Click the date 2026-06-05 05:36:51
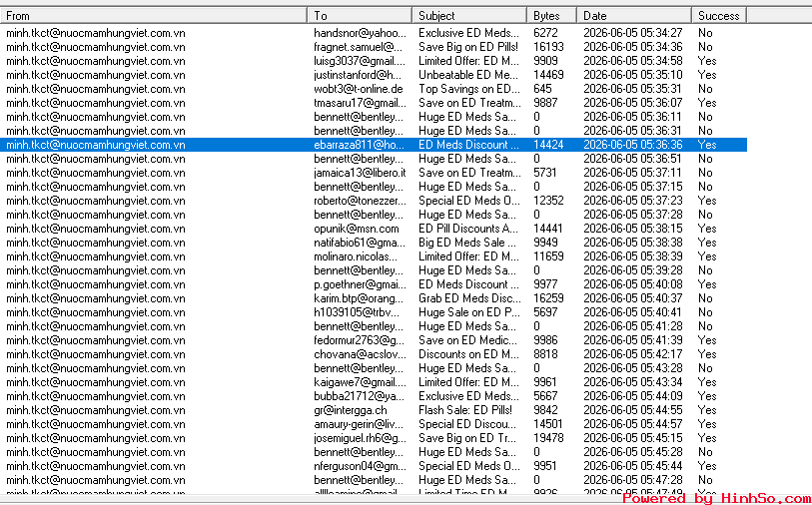The width and height of the screenshot is (812, 505). point(633,159)
